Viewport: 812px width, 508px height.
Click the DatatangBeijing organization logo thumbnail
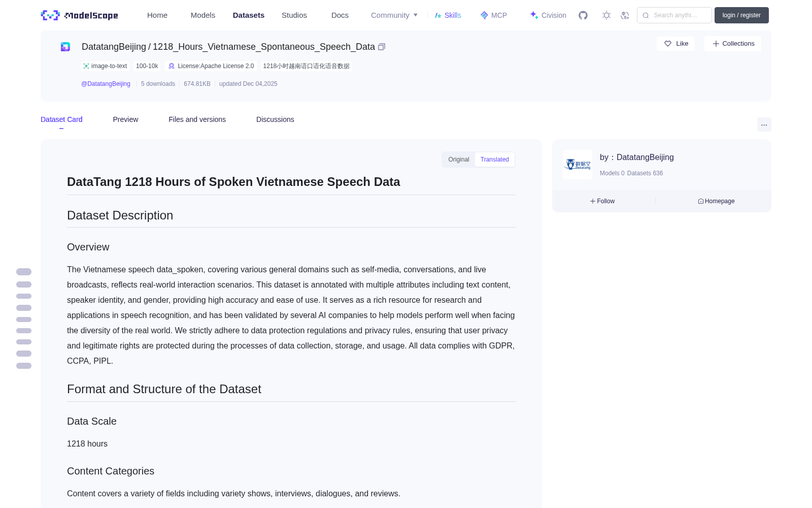point(578,165)
